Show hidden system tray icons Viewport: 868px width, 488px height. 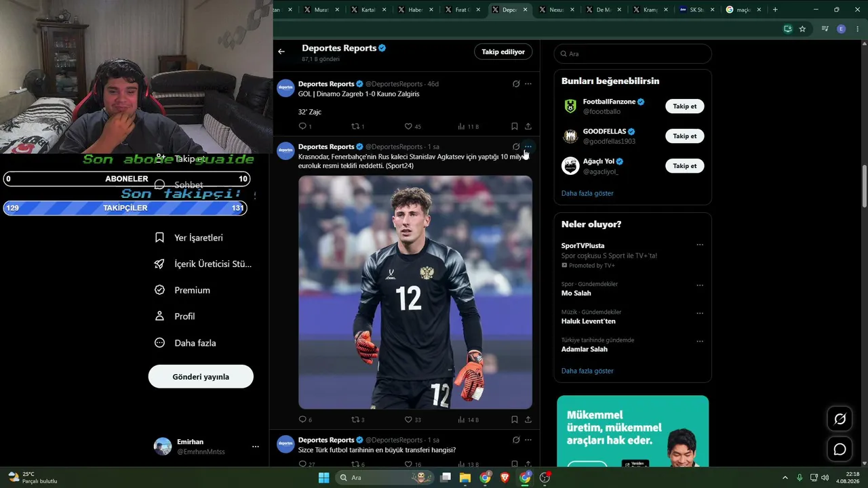(x=785, y=477)
